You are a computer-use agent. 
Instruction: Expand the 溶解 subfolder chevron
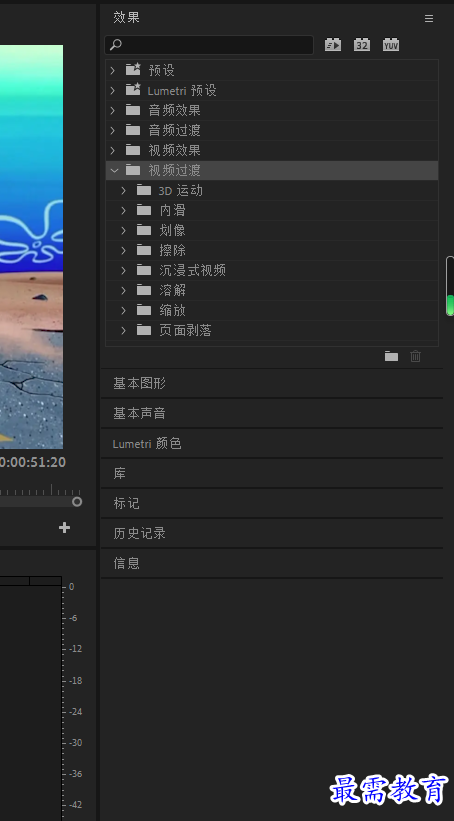124,290
